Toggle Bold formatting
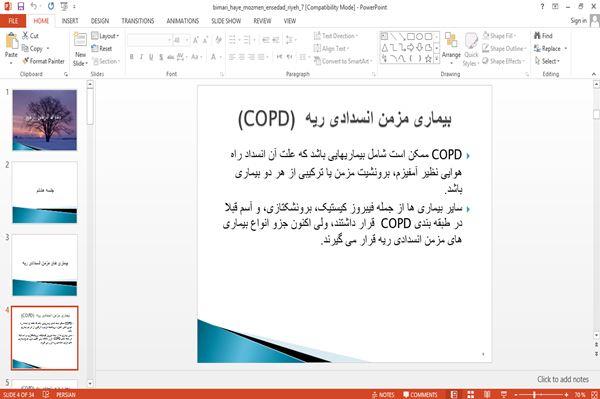Screen dimensions: 600x399 (x=132, y=57)
